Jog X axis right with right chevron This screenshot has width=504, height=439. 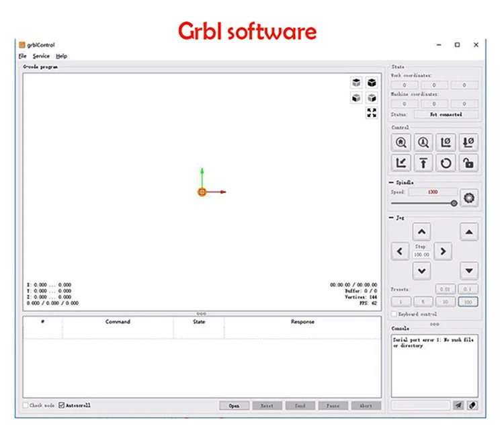(443, 251)
